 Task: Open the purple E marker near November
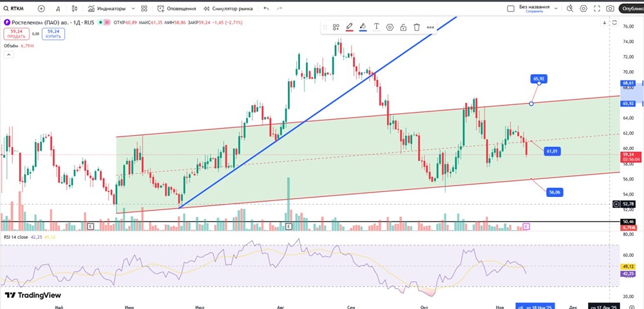pos(526,226)
